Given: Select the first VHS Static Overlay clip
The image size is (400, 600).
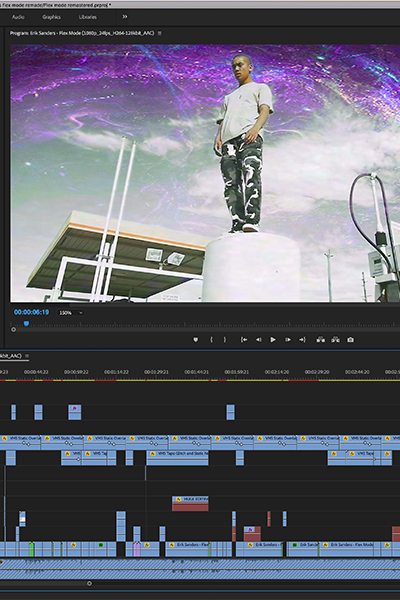Looking at the screenshot, I should coord(20,442).
